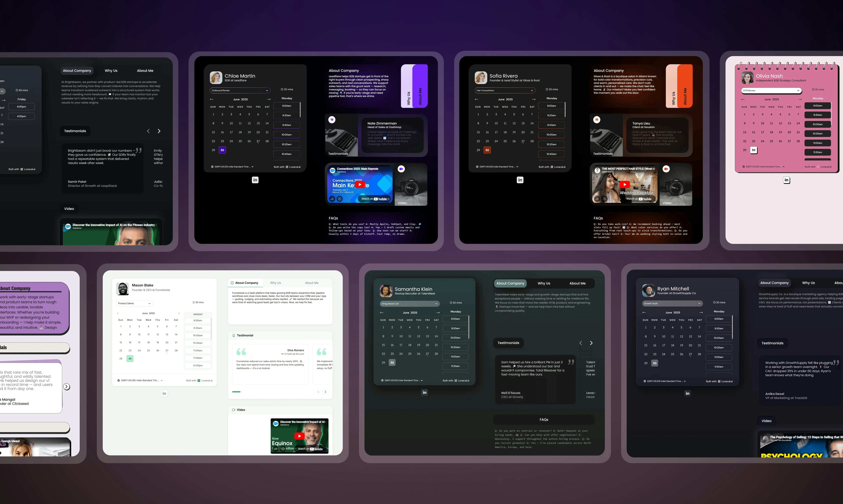Pick the 10:00am slot in Sofia Rivera's schedule
This screenshot has height=504, width=843.
coord(551,135)
